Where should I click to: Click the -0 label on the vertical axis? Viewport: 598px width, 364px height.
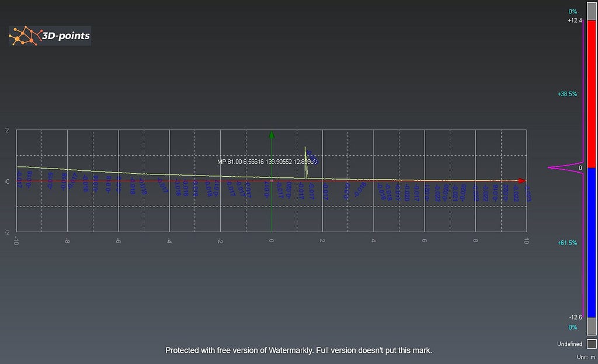coord(7,181)
